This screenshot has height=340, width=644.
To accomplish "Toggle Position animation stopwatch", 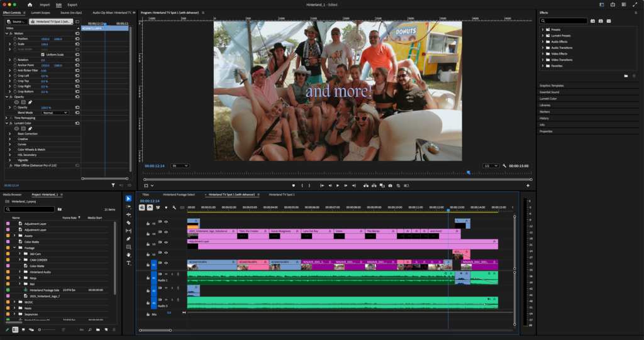I will tap(15, 38).
